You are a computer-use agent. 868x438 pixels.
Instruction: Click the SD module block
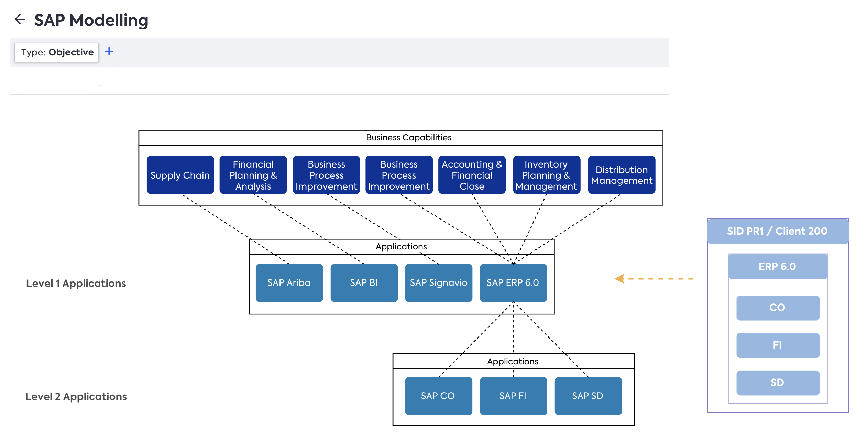778,383
